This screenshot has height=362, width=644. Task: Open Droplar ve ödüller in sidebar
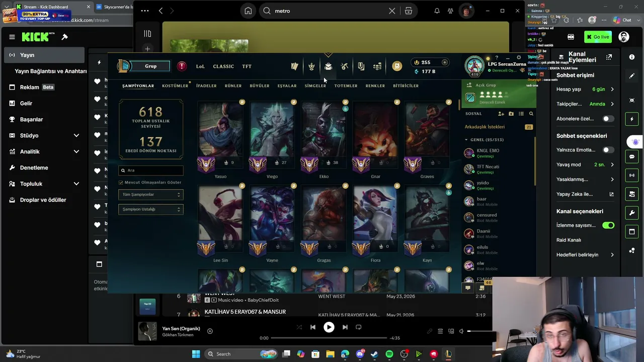44,200
